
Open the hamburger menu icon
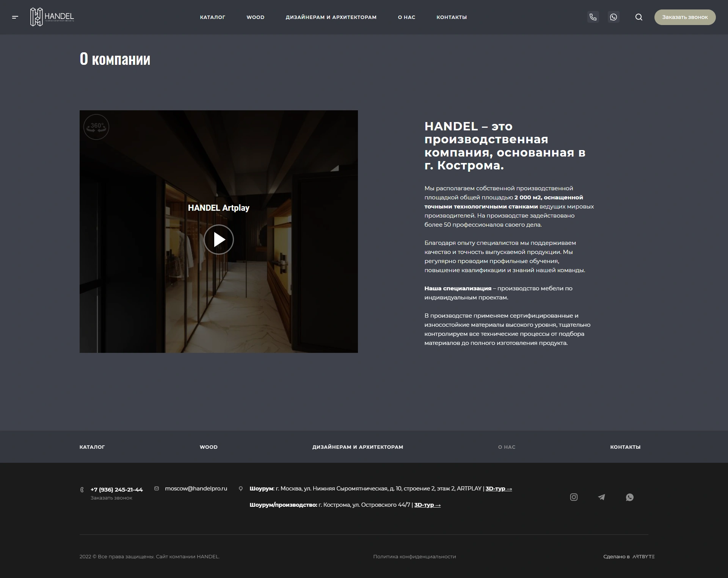pos(15,17)
